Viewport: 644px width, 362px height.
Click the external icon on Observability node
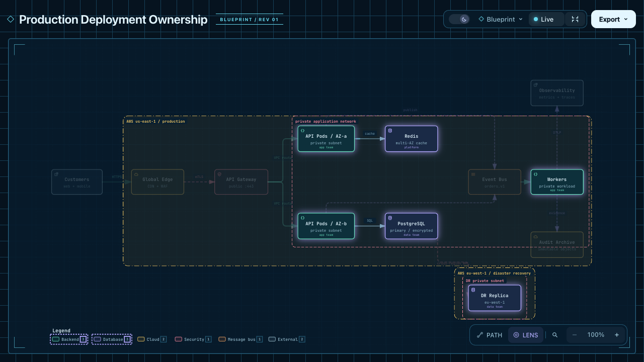point(535,85)
